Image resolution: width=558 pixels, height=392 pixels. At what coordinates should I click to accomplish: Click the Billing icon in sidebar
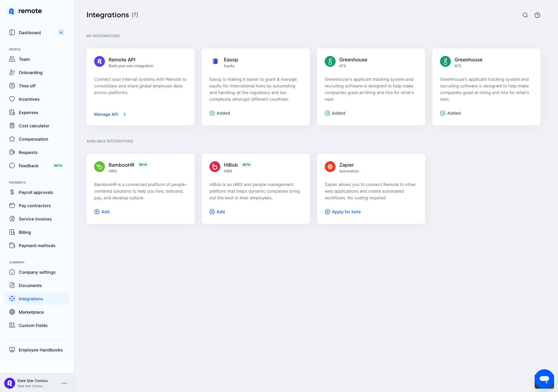(x=12, y=232)
